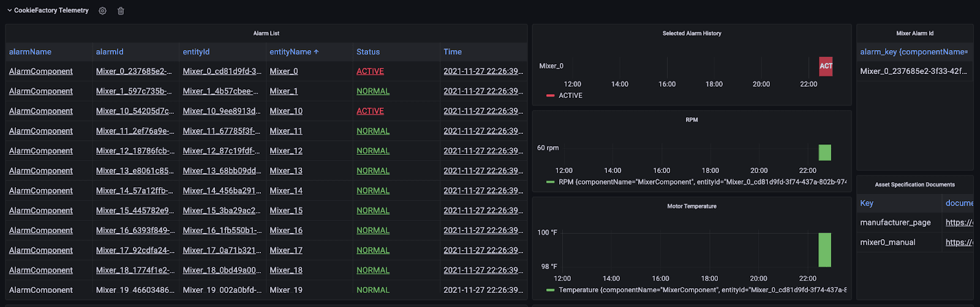The width and height of the screenshot is (980, 307).
Task: Sort the table by Status column
Action: click(x=368, y=52)
